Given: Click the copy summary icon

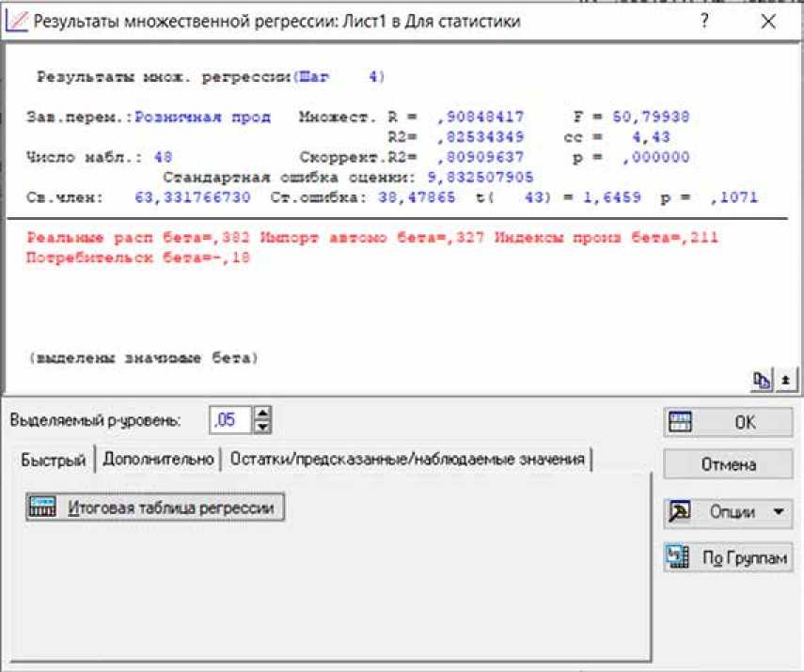Looking at the screenshot, I should 762,381.
